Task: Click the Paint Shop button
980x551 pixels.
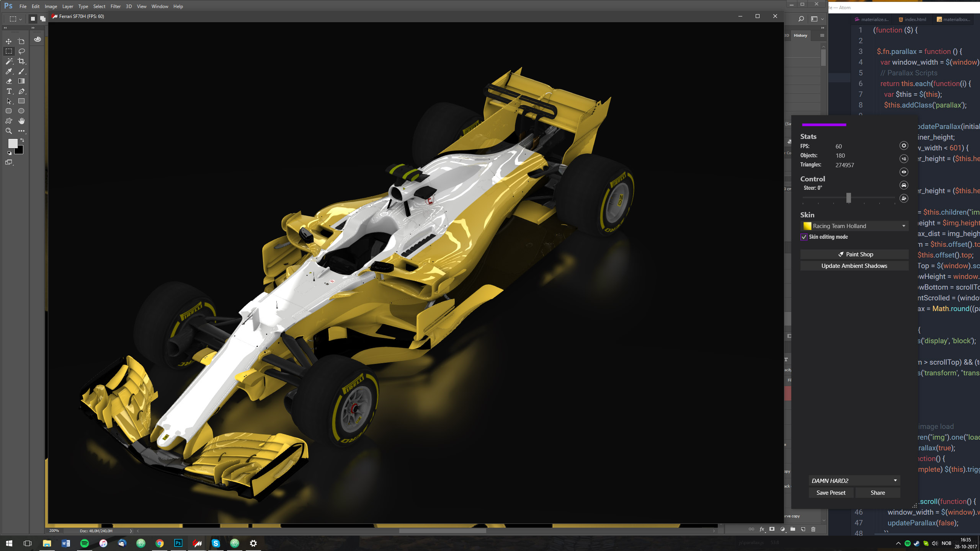Action: 854,254
